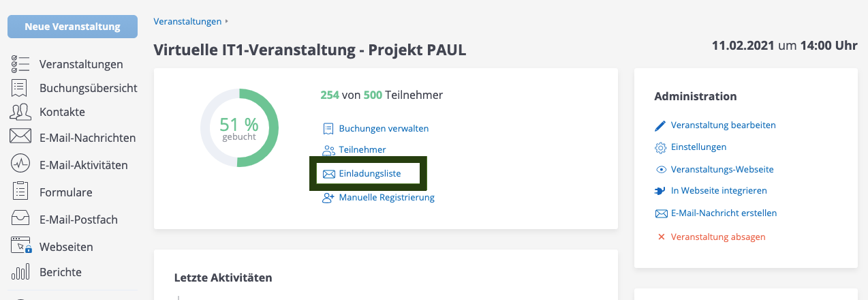This screenshot has width=868, height=300.
Task: Select Manuelle Registrierung link
Action: (386, 198)
